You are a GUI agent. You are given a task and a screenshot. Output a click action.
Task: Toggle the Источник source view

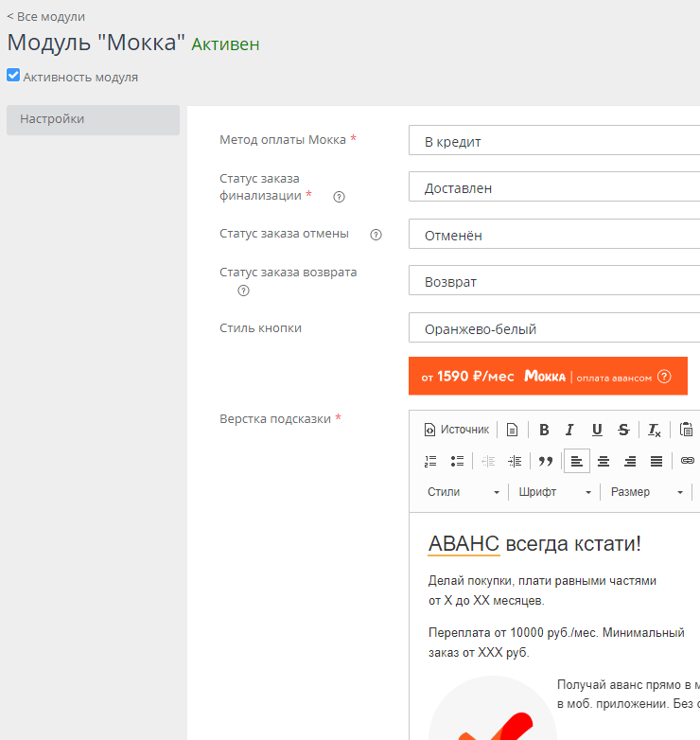(x=456, y=430)
